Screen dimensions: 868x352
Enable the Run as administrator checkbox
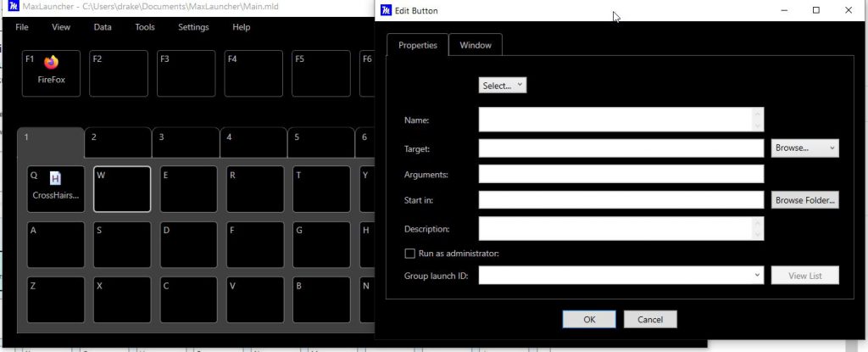[x=410, y=253]
